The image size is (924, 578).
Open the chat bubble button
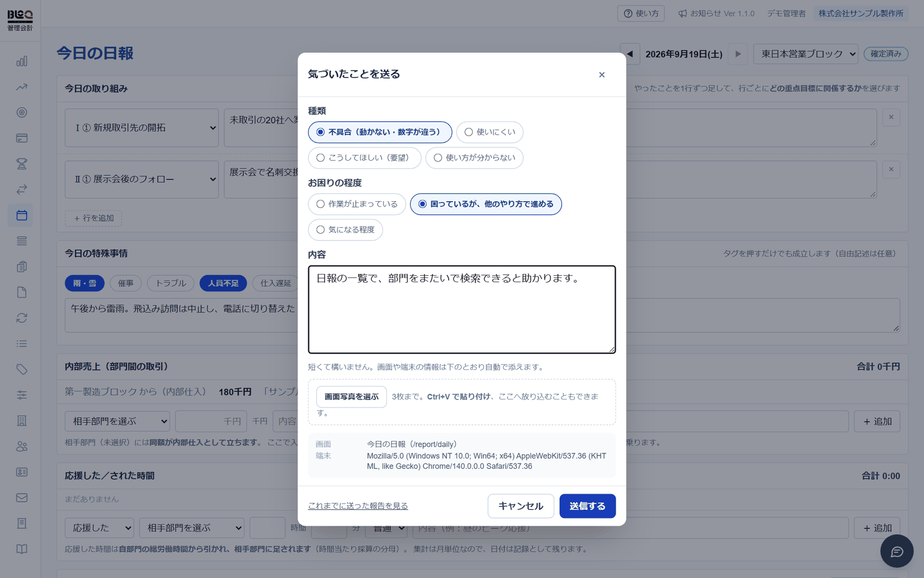pos(896,551)
